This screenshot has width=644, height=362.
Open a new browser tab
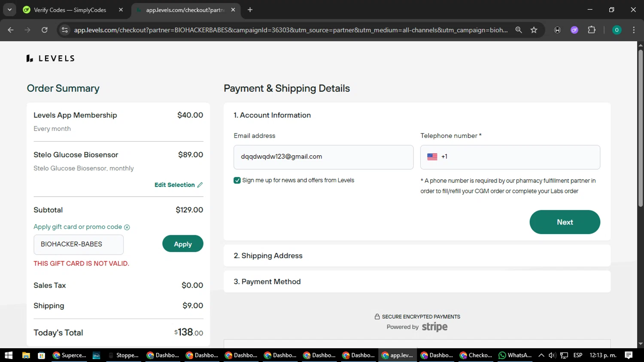click(250, 9)
